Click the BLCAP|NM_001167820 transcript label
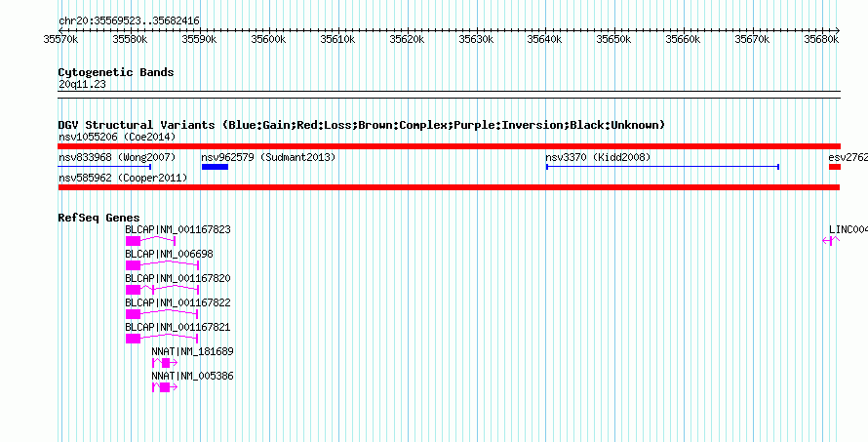The height and width of the screenshot is (442, 868). click(x=178, y=278)
